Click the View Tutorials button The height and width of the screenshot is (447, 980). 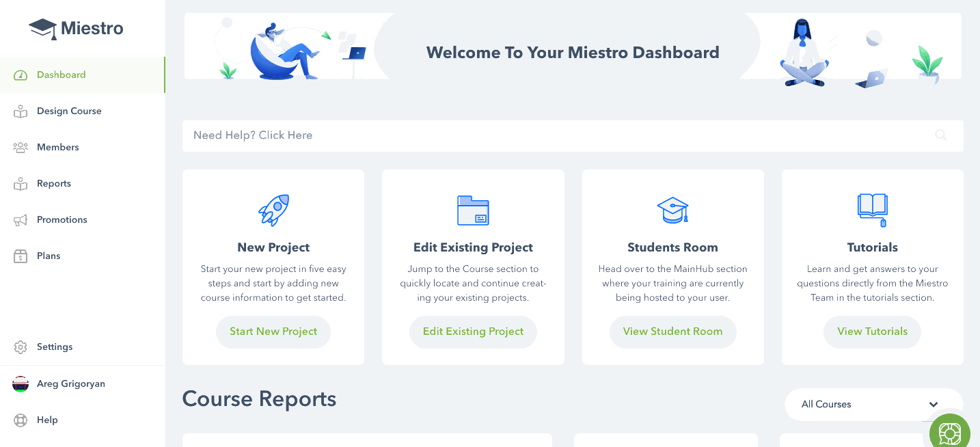873,331
